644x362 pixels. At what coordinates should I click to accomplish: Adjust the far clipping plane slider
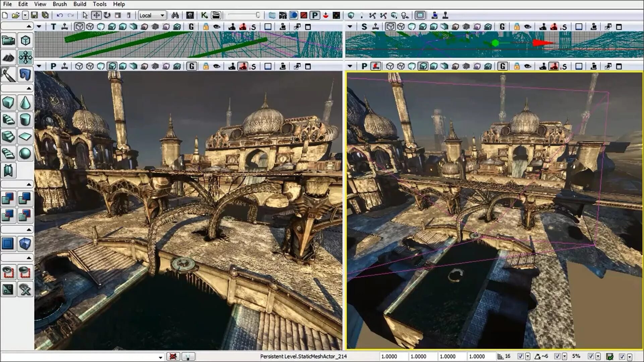coord(244,15)
